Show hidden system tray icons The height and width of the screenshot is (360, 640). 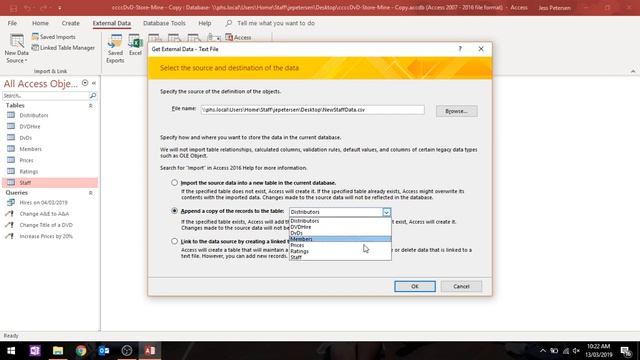(543, 351)
